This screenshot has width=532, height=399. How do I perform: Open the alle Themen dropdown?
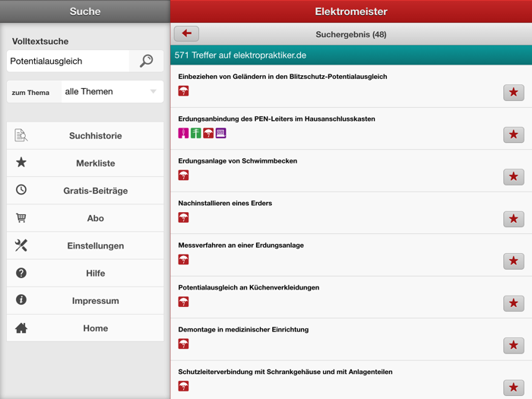112,92
